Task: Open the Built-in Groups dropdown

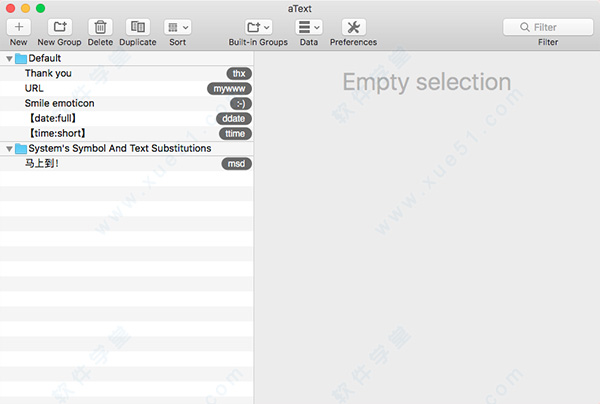Action: coord(258,27)
